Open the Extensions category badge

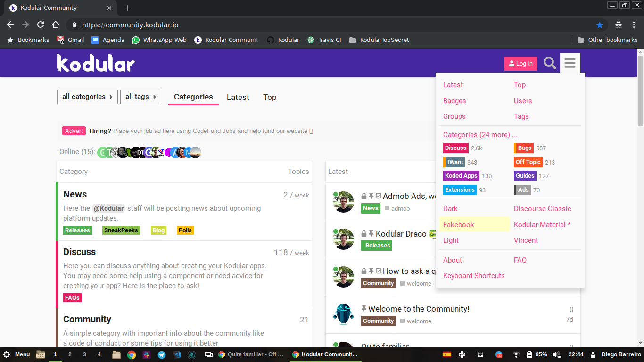click(x=460, y=190)
